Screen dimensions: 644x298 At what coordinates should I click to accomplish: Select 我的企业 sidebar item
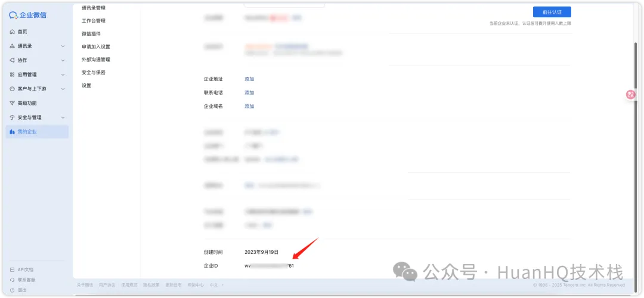pyautogui.click(x=37, y=132)
